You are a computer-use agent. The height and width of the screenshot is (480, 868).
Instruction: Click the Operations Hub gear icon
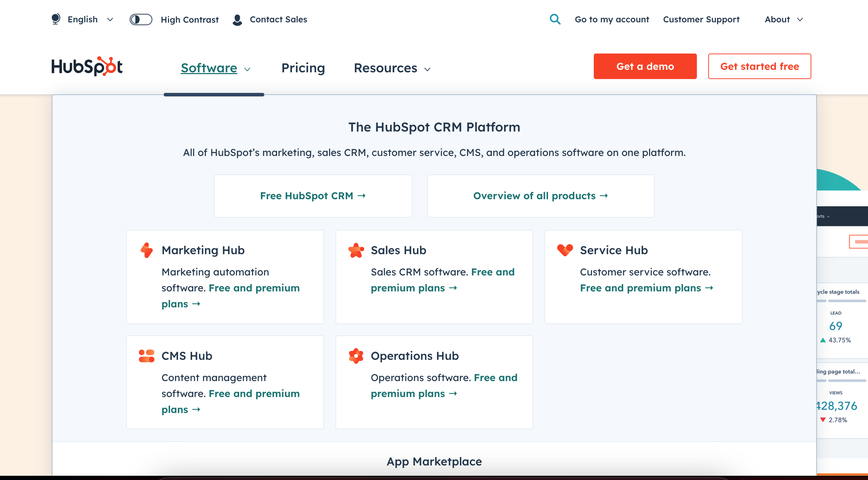coord(356,356)
